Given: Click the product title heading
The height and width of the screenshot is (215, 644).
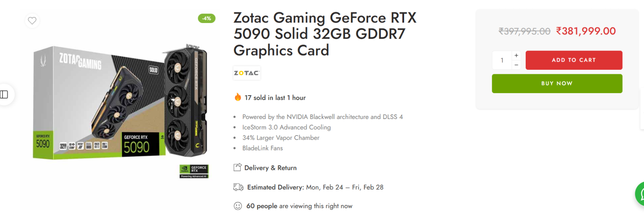Looking at the screenshot, I should [325, 34].
